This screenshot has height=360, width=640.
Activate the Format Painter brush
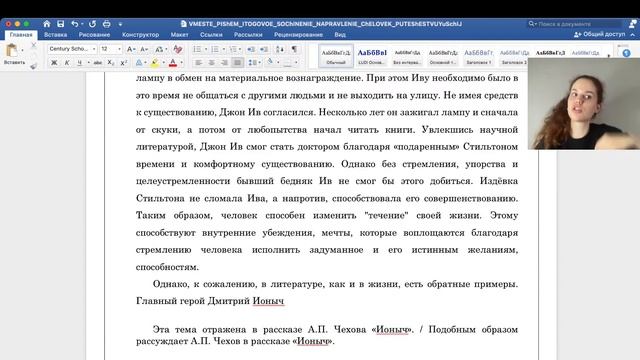tap(33, 65)
